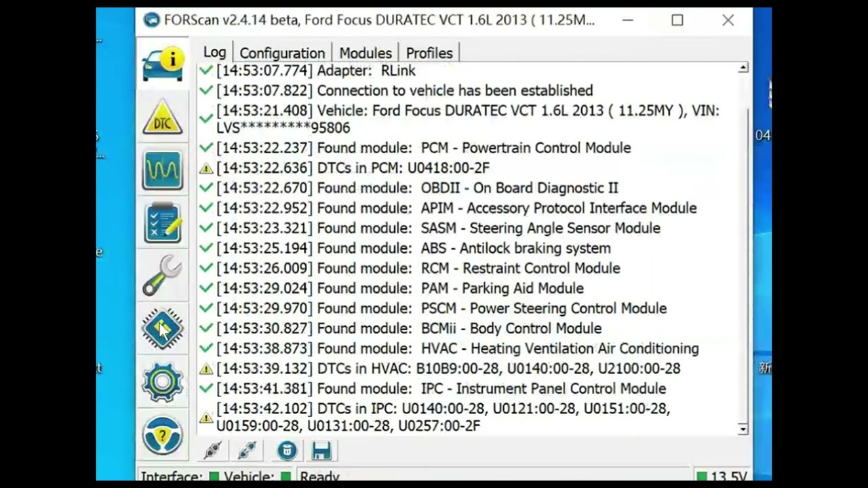Screen dimensions: 868x488
Task: Select 'Found module: RCM - Restraint Control Module'
Action: pyautogui.click(x=418, y=268)
